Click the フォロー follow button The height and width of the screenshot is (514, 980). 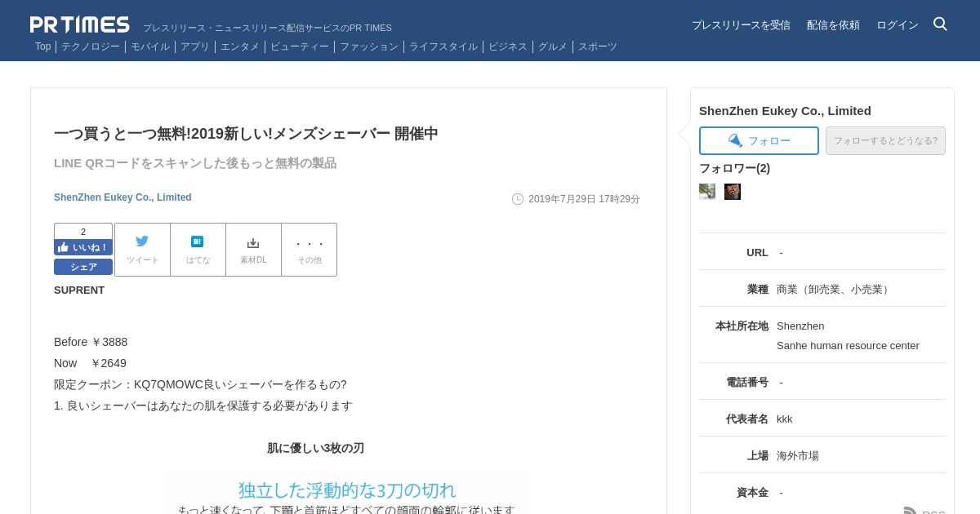[759, 140]
